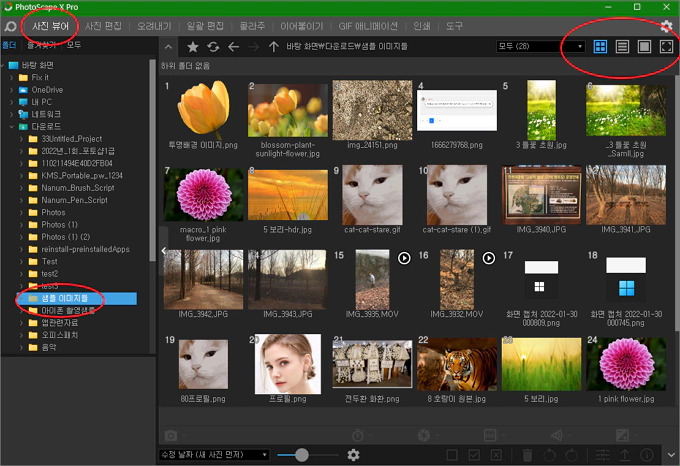The image size is (680, 466).
Task: Select the 폴더 tab in the side panel
Action: tap(9, 45)
